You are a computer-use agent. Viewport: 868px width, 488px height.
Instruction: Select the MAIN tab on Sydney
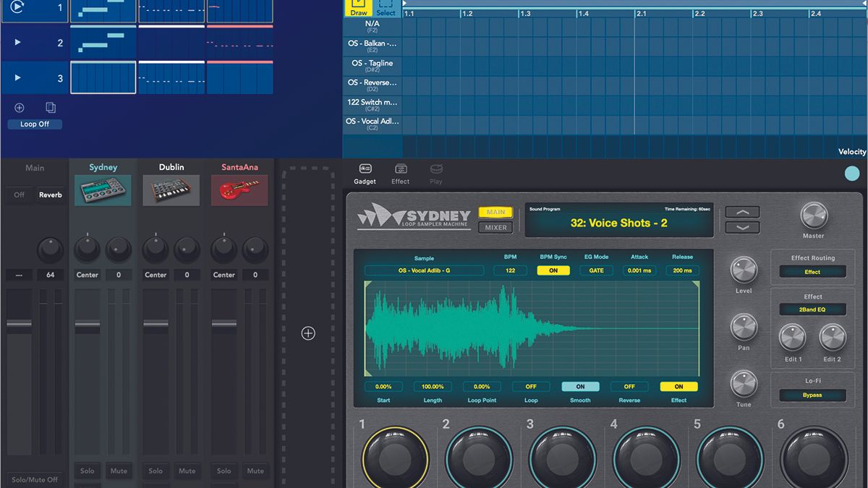pos(496,212)
